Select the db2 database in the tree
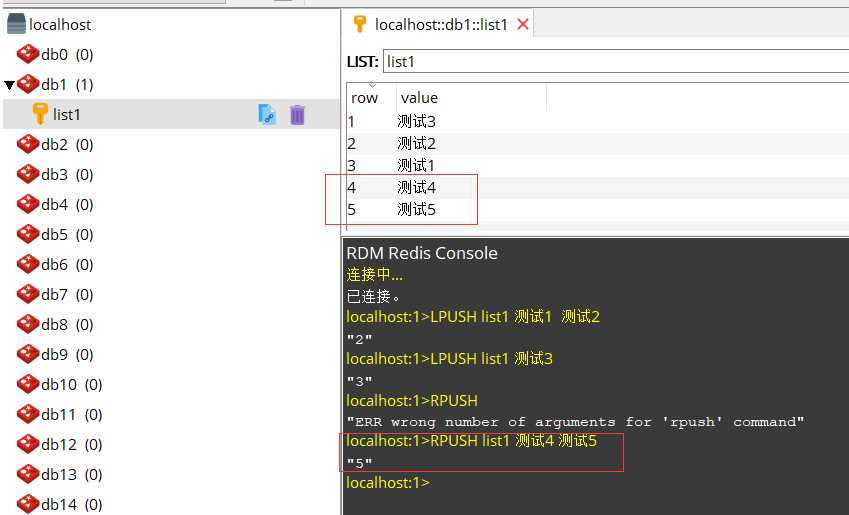Image resolution: width=849 pixels, height=515 pixels. coord(66,145)
